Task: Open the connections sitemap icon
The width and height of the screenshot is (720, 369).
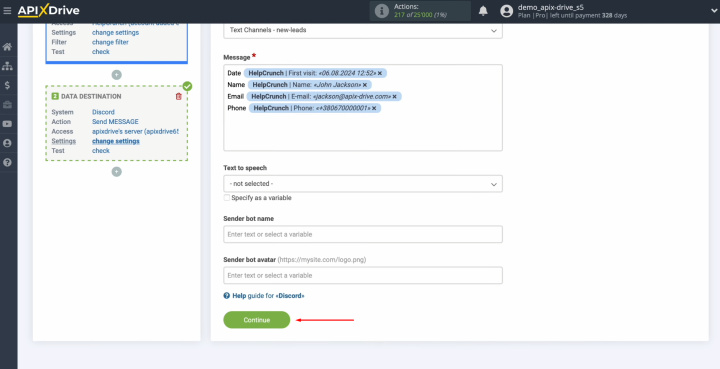Action: tap(7, 66)
